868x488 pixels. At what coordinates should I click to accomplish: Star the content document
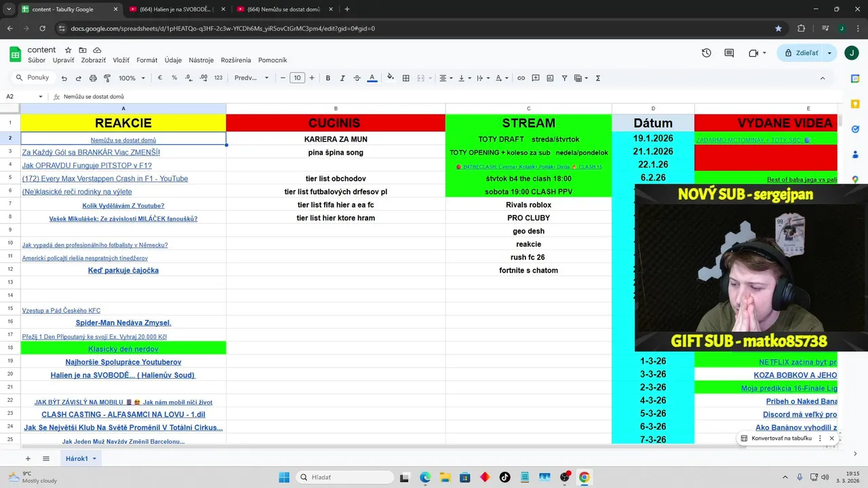click(68, 50)
